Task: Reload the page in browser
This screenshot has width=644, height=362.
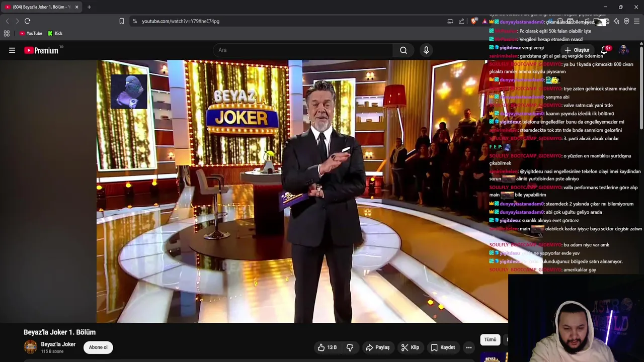Action: (x=28, y=21)
